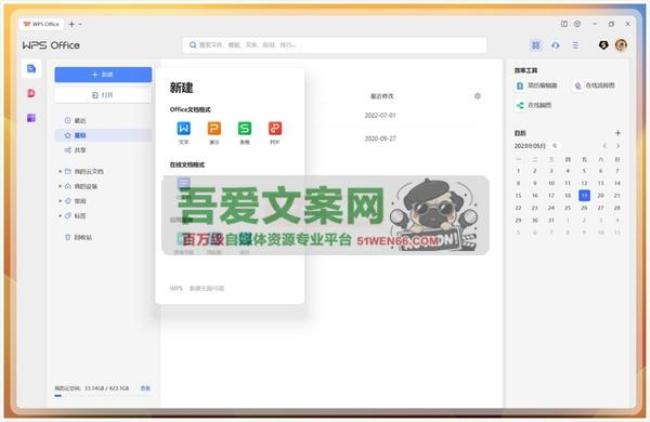Viewport: 650px width, 422px height.
Task: Open the black membership badge icon
Action: [x=604, y=45]
